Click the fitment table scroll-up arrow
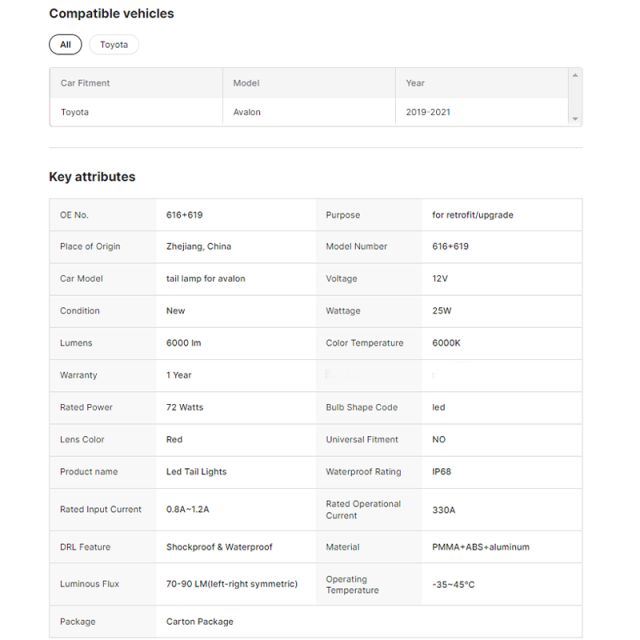 [575, 76]
